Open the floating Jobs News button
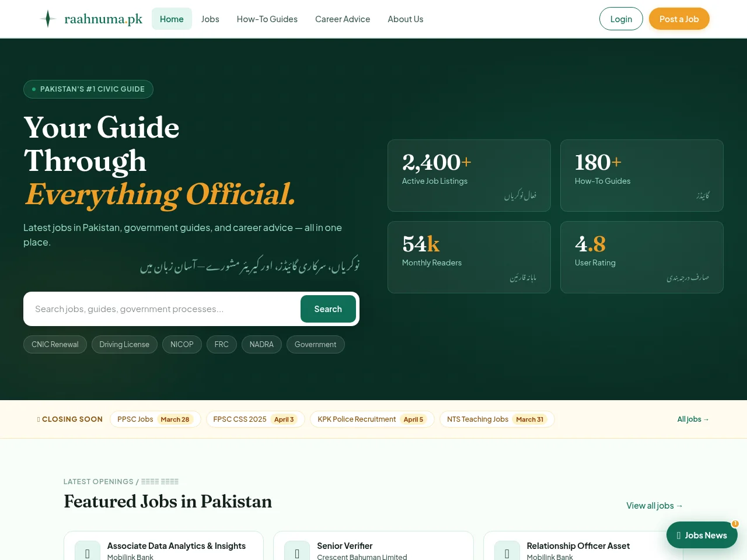The height and width of the screenshot is (560, 747). click(x=702, y=535)
